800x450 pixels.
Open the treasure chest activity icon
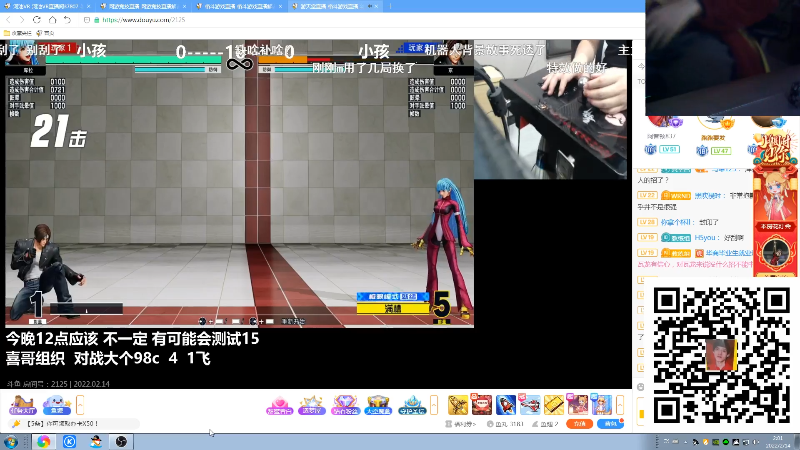click(x=378, y=405)
